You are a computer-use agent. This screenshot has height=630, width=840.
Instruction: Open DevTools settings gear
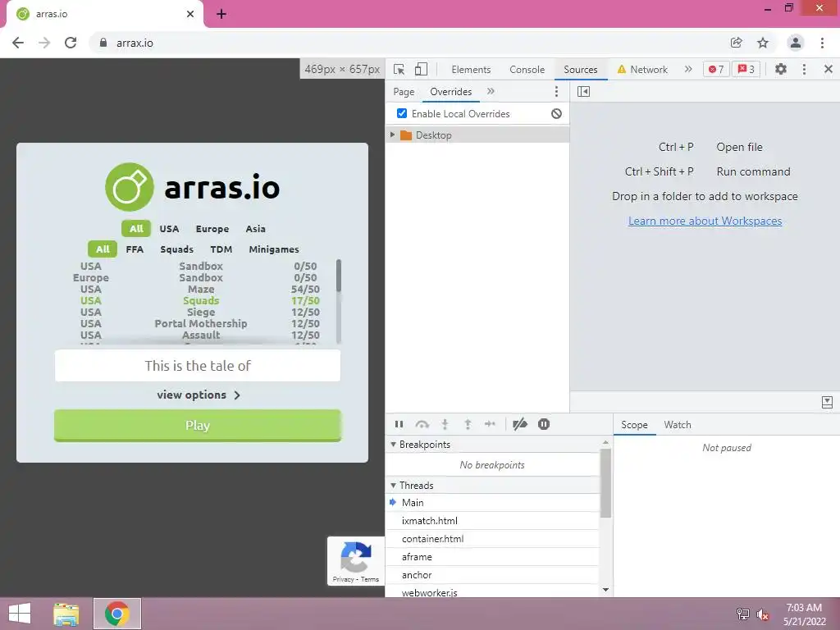click(x=781, y=69)
